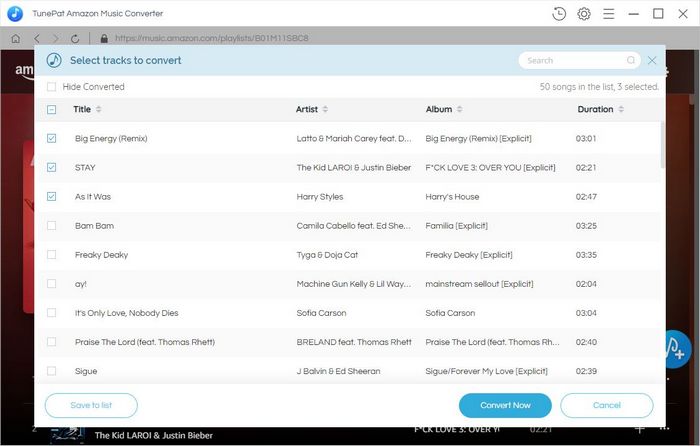Click the search magnifier icon
This screenshot has height=446, width=700.
[x=630, y=60]
